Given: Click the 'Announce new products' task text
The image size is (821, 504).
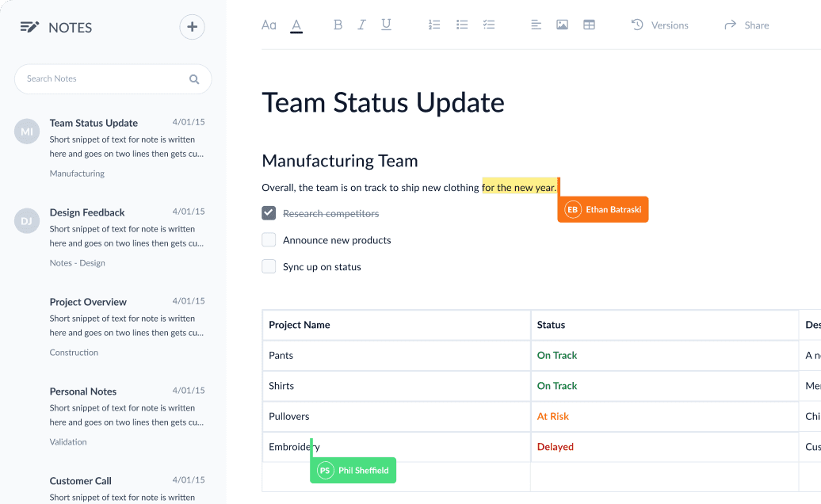Looking at the screenshot, I should [338, 240].
